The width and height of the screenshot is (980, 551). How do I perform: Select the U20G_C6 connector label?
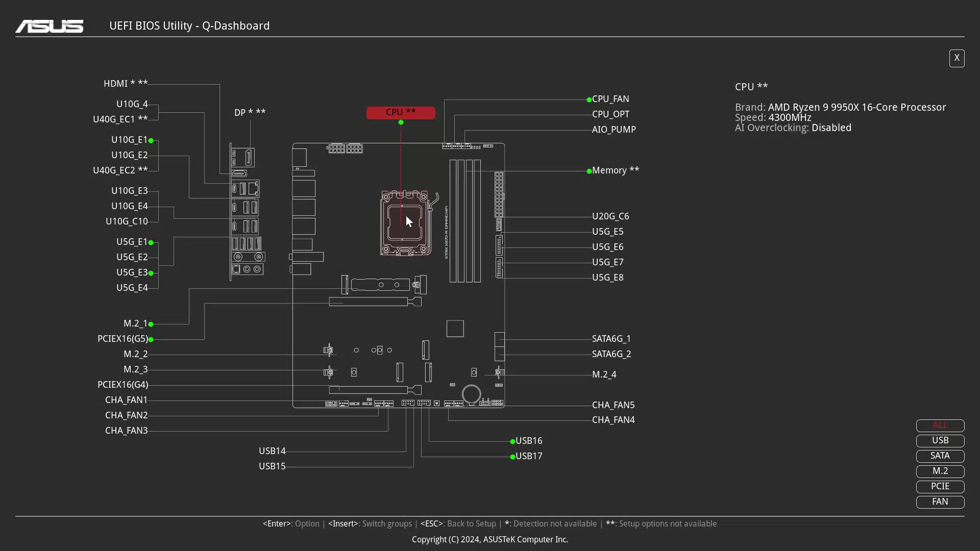click(x=610, y=216)
